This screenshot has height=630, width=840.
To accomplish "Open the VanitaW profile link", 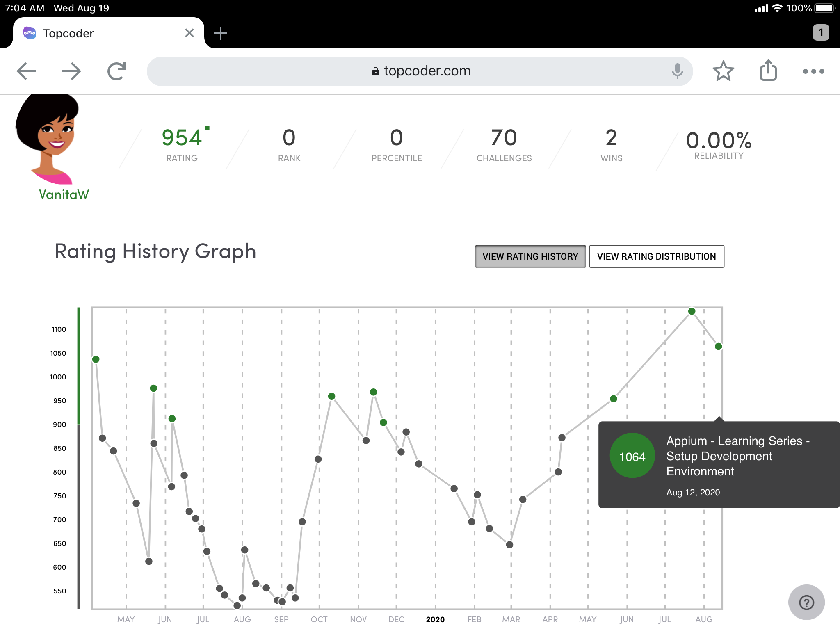I will pos(64,194).
